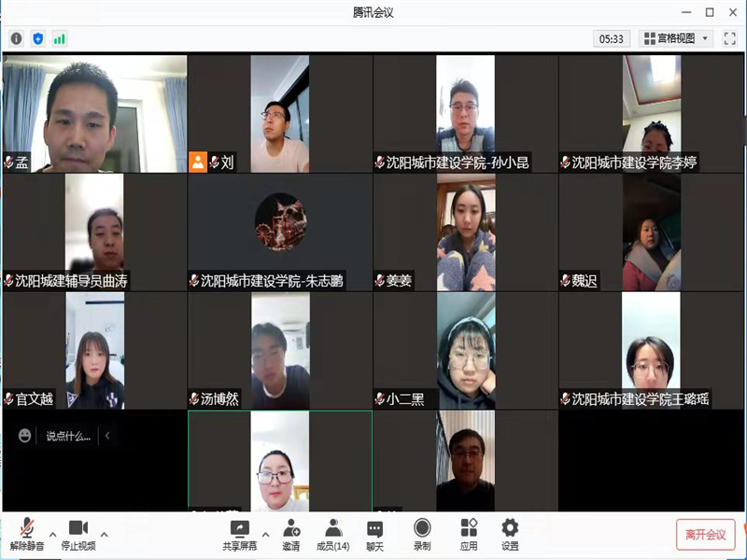The height and width of the screenshot is (560, 747).
Task: Expand share options arrow beside 共享屏幕
Action: pyautogui.click(x=265, y=535)
